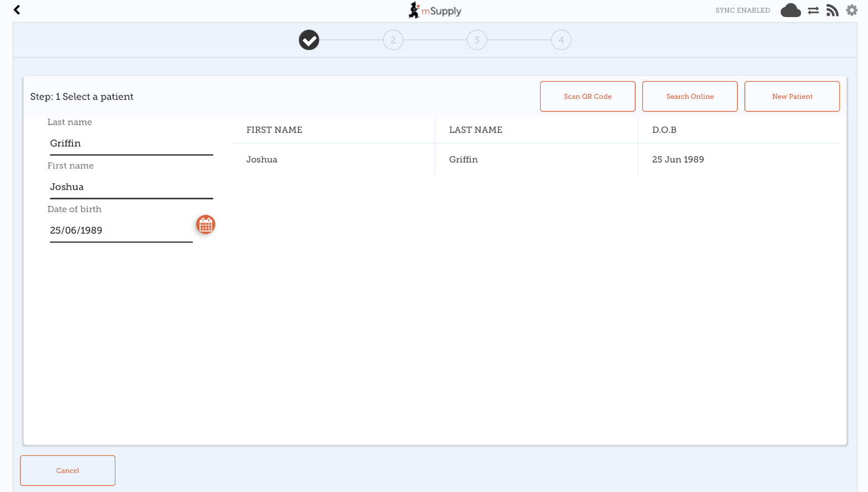The height and width of the screenshot is (492, 868).
Task: Click the cloud sync status icon
Action: (x=791, y=10)
